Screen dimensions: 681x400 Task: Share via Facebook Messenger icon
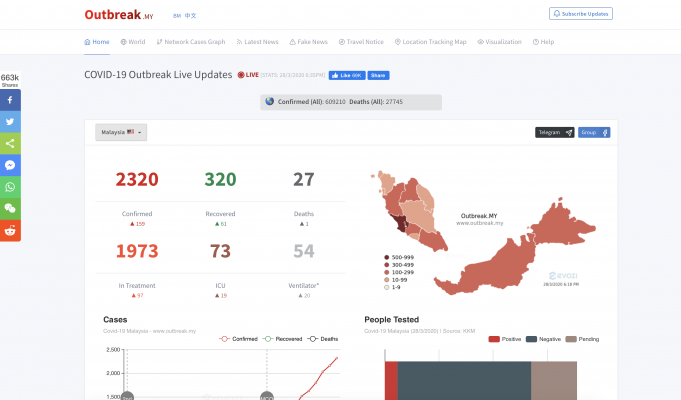pyautogui.click(x=10, y=165)
